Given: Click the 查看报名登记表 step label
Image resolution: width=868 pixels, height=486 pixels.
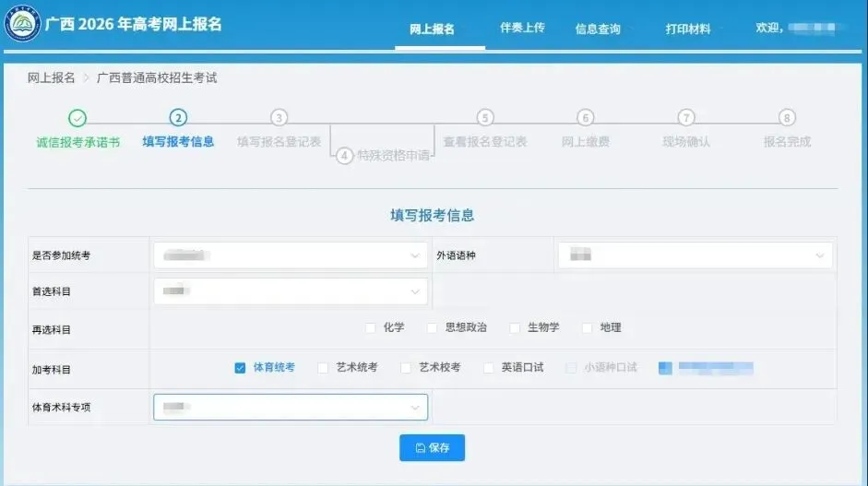Looking at the screenshot, I should [485, 142].
